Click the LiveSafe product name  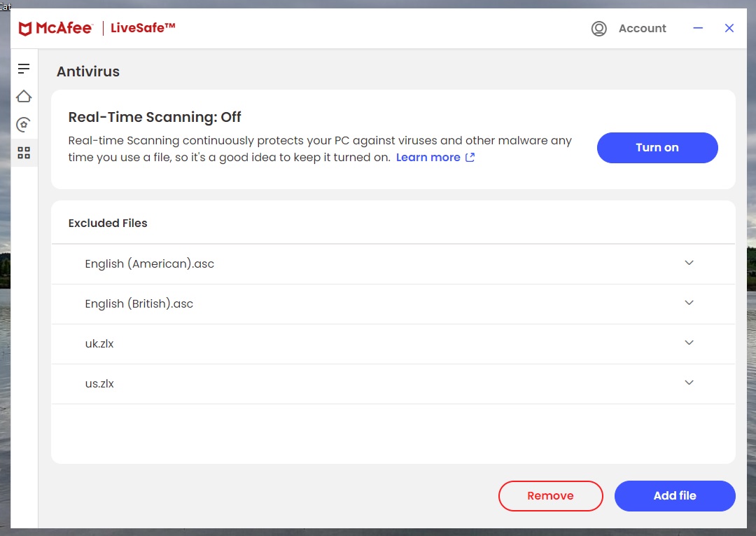(143, 28)
